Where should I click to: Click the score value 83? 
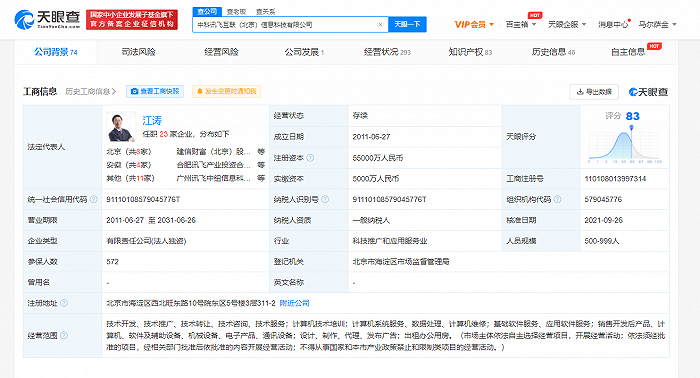[633, 116]
